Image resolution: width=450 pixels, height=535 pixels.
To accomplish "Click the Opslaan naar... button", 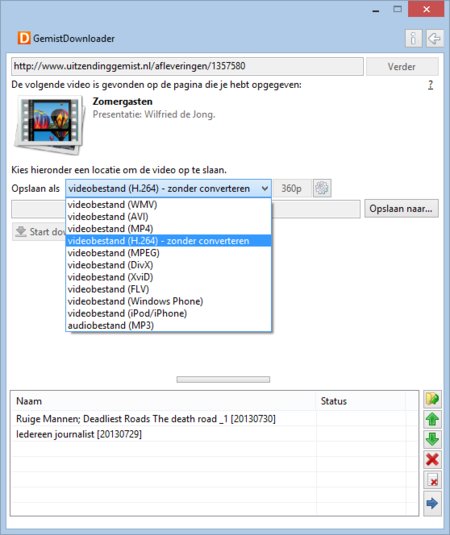I will click(401, 208).
